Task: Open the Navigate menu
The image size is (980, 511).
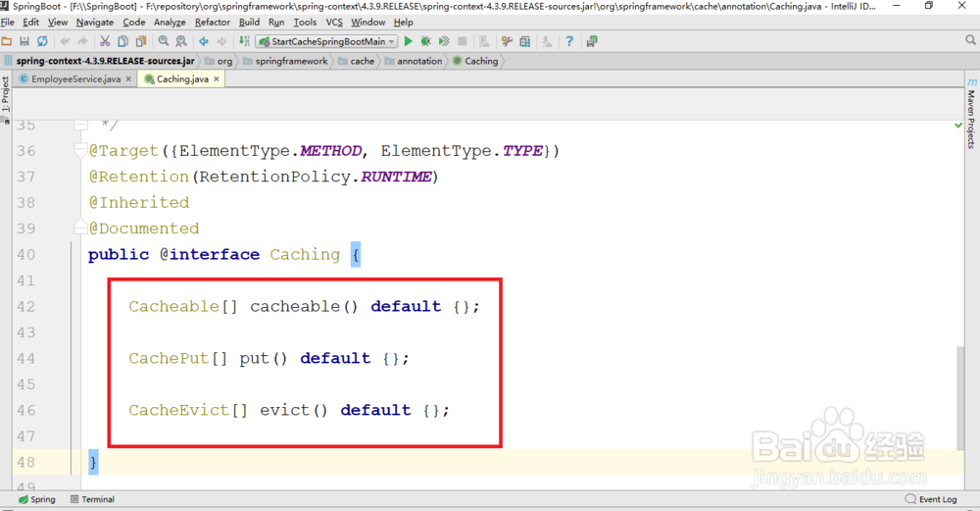Action: pos(95,22)
